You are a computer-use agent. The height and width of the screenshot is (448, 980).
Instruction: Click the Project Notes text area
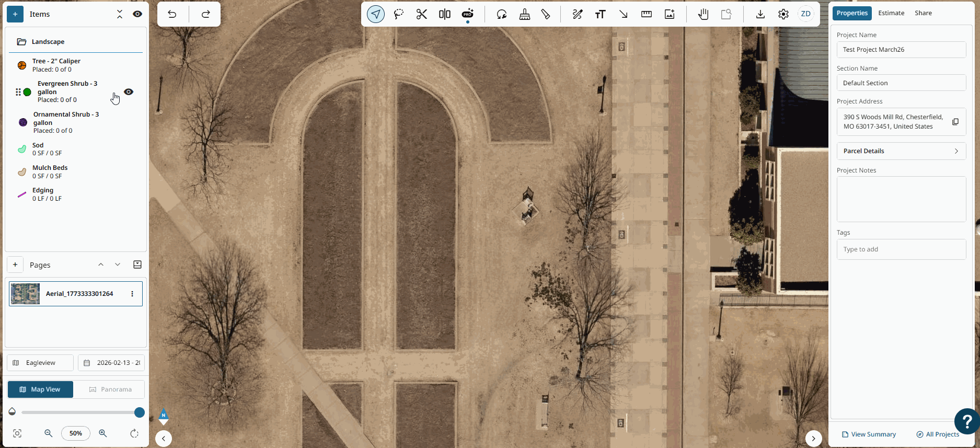pyautogui.click(x=901, y=199)
